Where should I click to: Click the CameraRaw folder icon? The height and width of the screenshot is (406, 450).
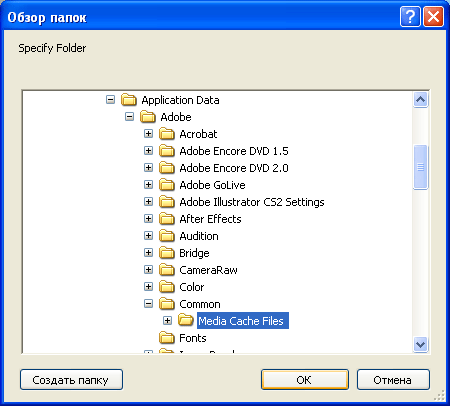click(167, 270)
